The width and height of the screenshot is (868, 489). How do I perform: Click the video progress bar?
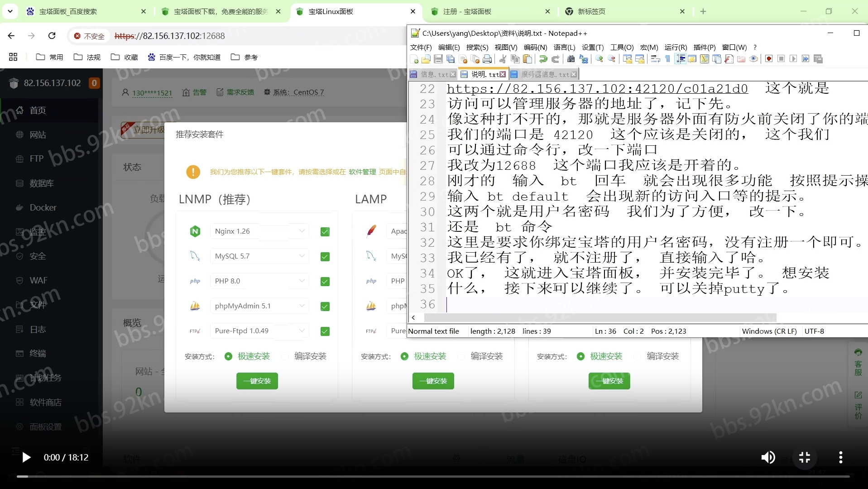(x=433, y=476)
